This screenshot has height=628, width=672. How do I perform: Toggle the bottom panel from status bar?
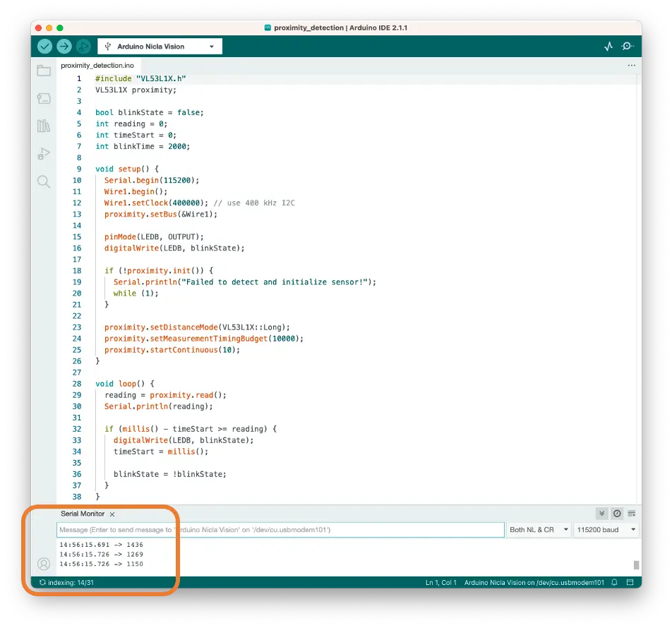point(630,583)
